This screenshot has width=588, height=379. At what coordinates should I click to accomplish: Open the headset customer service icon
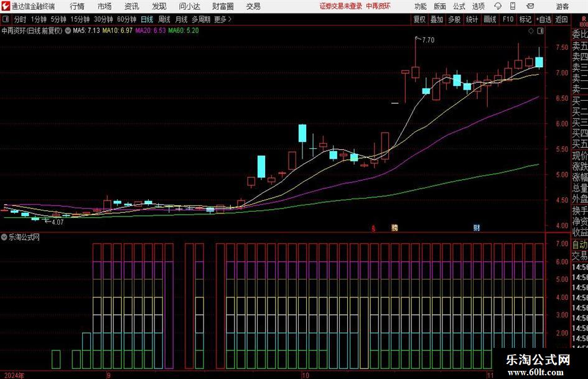click(498, 6)
